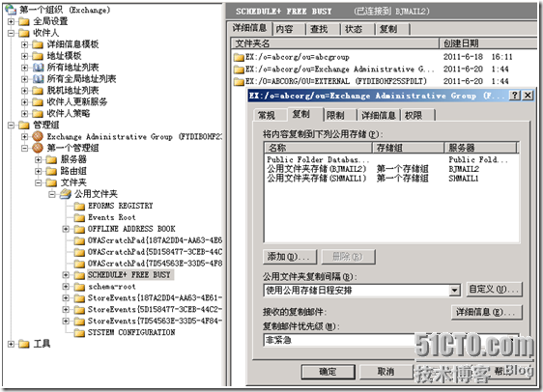This screenshot has height=392, width=543.
Task: Click the EFORMS REGISTRY folder icon
Action: [79, 207]
